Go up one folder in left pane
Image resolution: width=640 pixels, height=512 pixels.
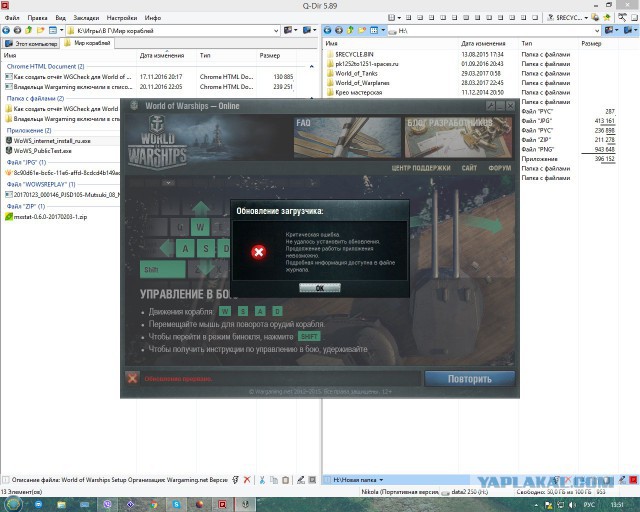pyautogui.click(x=29, y=30)
